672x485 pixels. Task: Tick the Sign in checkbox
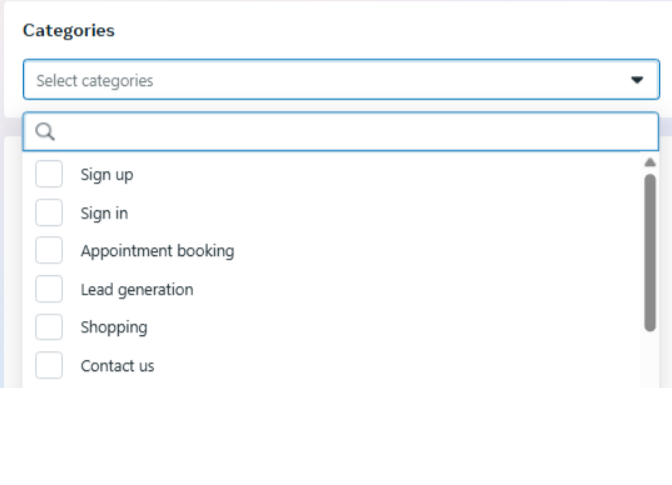(49, 213)
